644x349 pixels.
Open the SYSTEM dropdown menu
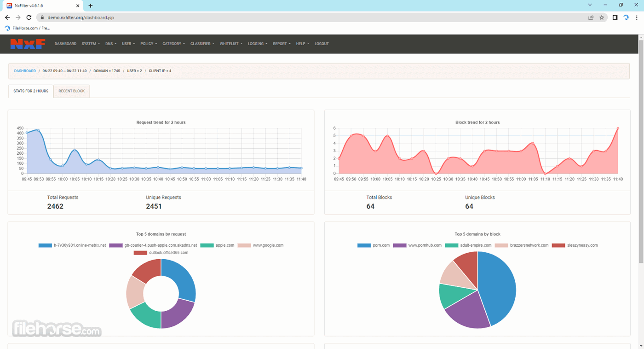90,43
